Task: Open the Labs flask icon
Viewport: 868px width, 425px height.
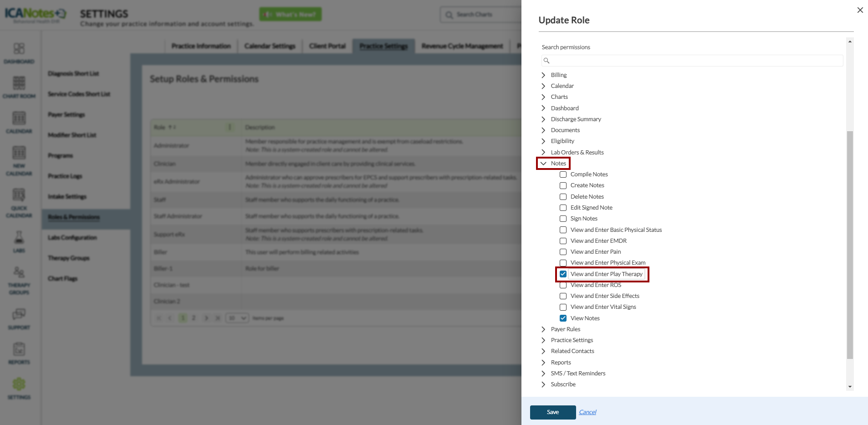Action: pyautogui.click(x=19, y=238)
